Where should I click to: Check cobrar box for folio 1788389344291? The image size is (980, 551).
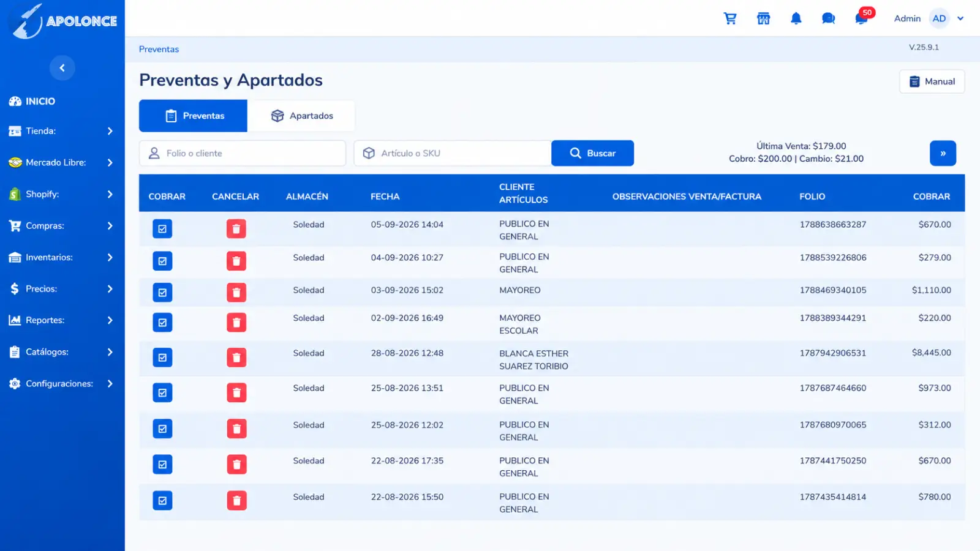pos(162,323)
